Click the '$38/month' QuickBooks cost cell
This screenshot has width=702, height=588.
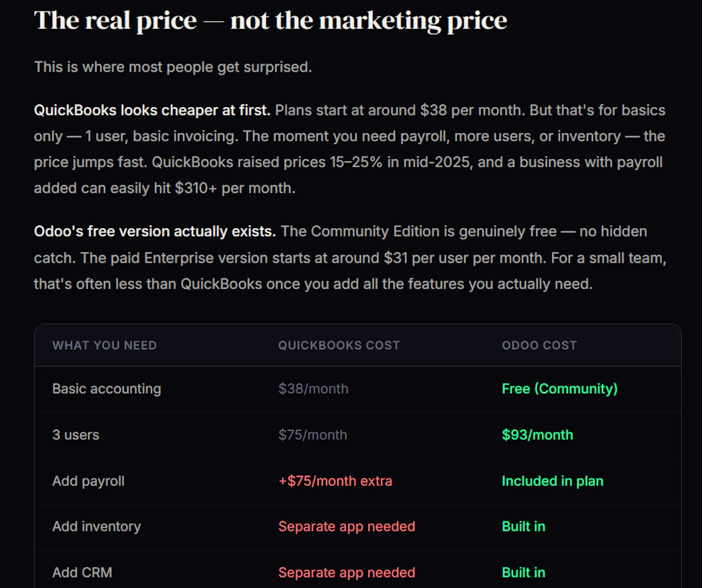(x=313, y=389)
